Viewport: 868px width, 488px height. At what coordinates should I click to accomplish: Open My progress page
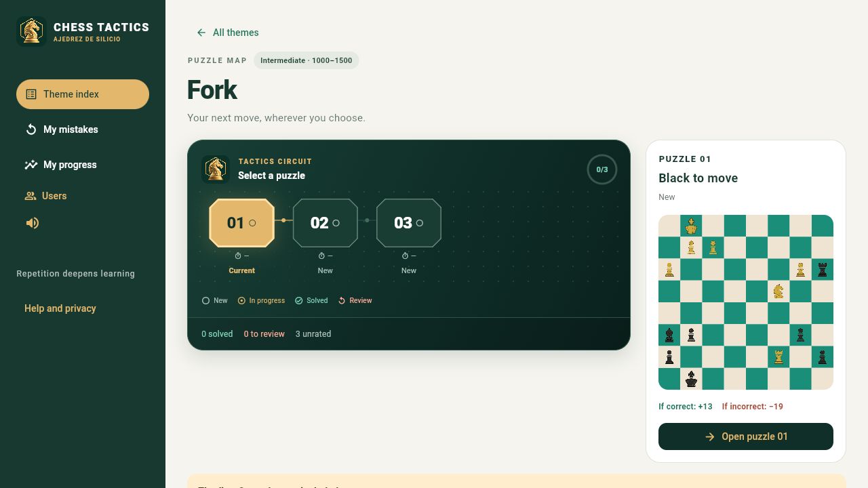(x=83, y=165)
